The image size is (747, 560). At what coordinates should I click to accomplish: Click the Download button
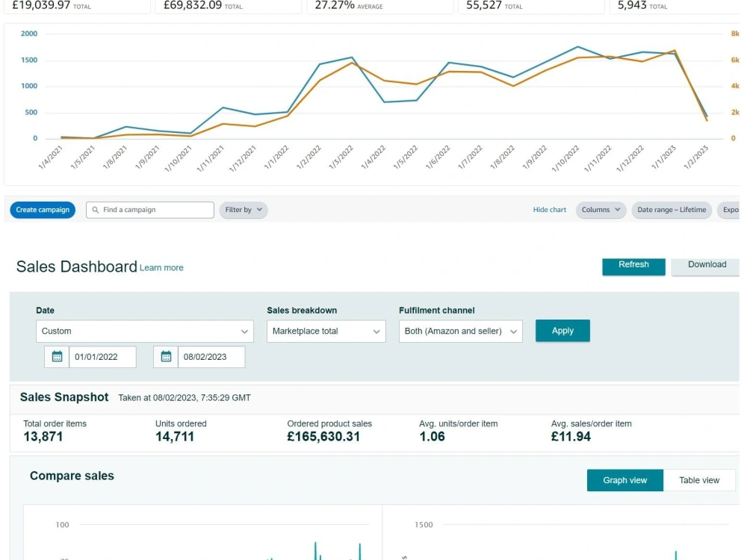(x=707, y=267)
